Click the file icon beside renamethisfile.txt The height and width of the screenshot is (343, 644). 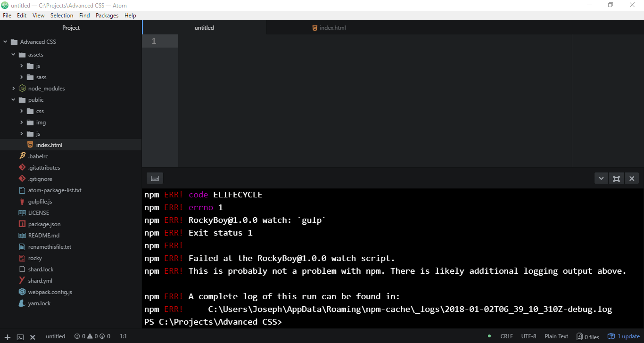click(x=22, y=247)
